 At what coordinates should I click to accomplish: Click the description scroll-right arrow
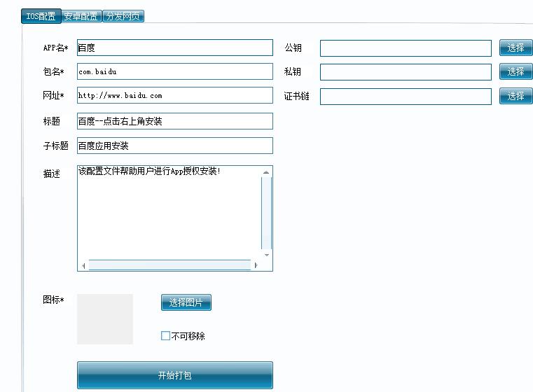pos(256,265)
